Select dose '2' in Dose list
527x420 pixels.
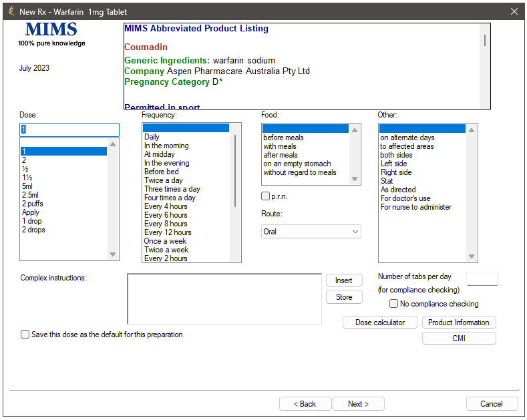[x=63, y=160]
